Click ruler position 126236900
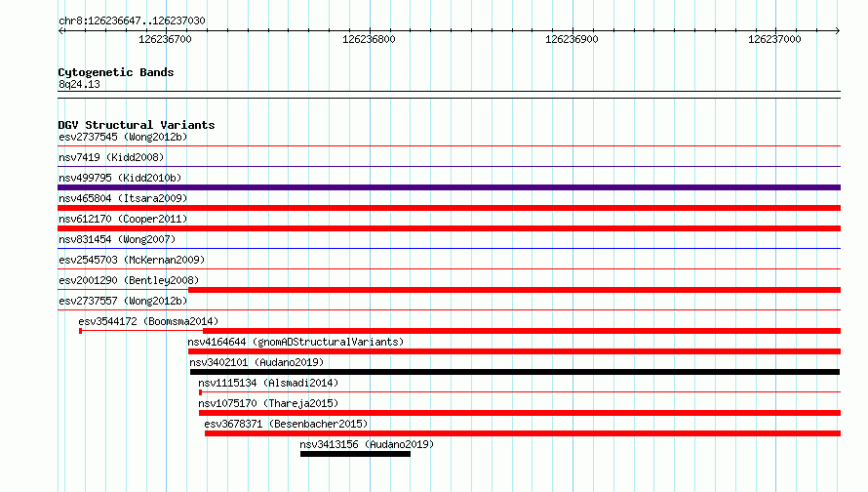868x492 pixels. [x=572, y=39]
